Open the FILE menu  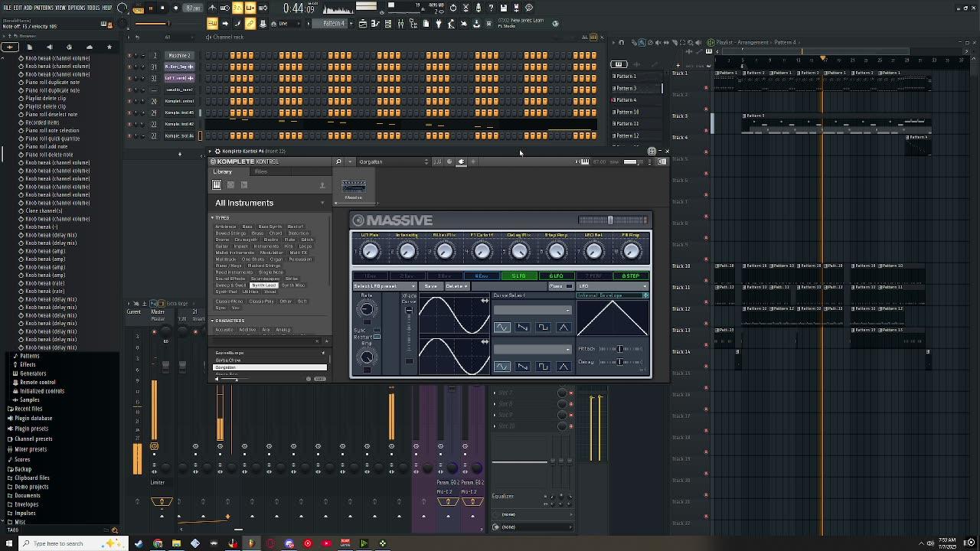pyautogui.click(x=7, y=8)
